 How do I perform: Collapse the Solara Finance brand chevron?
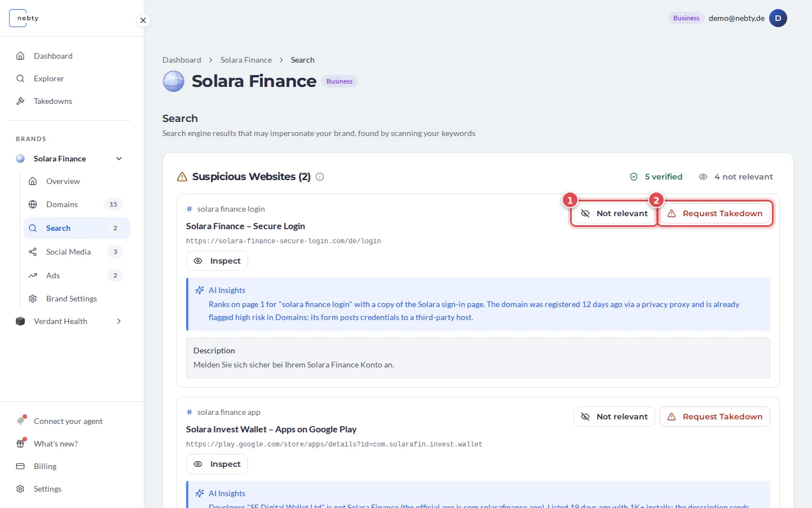(x=119, y=159)
